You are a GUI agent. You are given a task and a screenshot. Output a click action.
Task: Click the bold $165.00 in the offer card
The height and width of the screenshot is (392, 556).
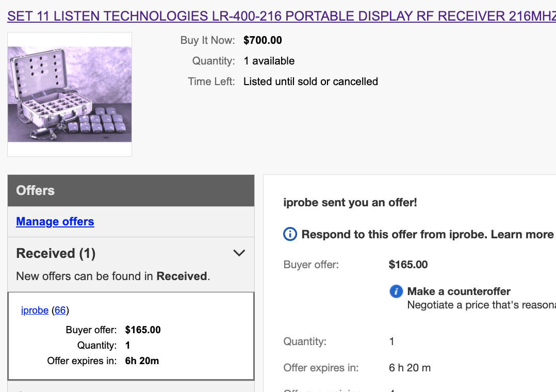pyautogui.click(x=143, y=330)
